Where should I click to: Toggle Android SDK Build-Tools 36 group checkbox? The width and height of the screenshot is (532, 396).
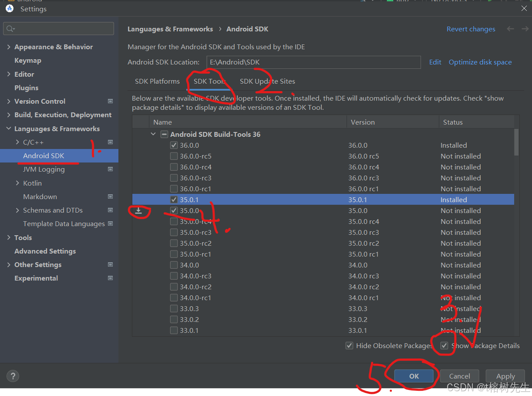[164, 134]
